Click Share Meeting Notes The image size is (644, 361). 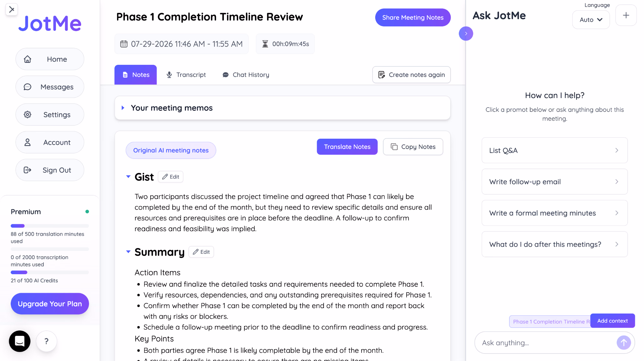tap(413, 18)
